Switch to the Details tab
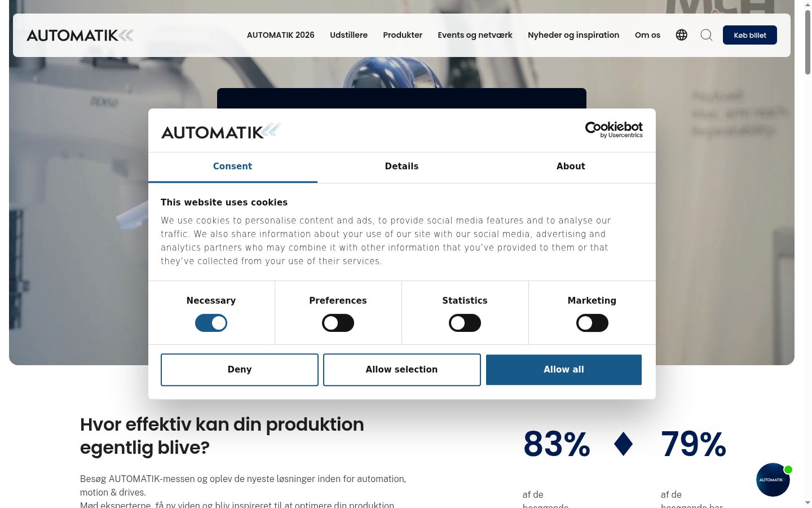 (401, 167)
